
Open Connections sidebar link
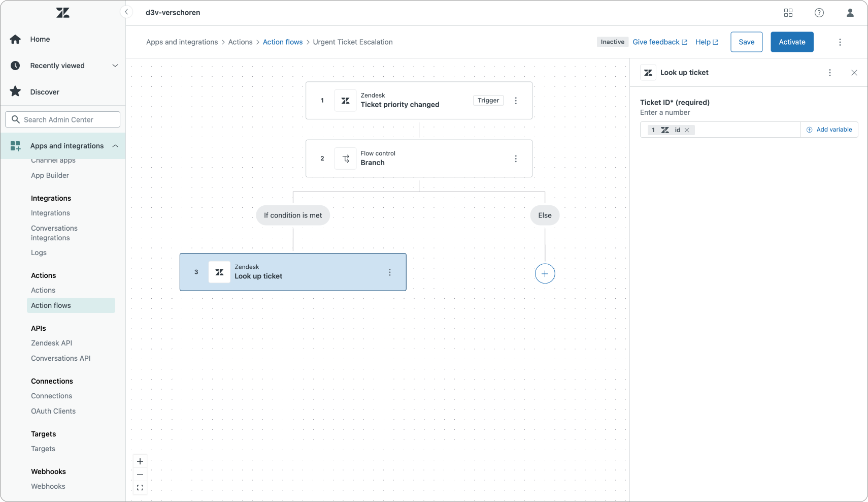coord(52,396)
